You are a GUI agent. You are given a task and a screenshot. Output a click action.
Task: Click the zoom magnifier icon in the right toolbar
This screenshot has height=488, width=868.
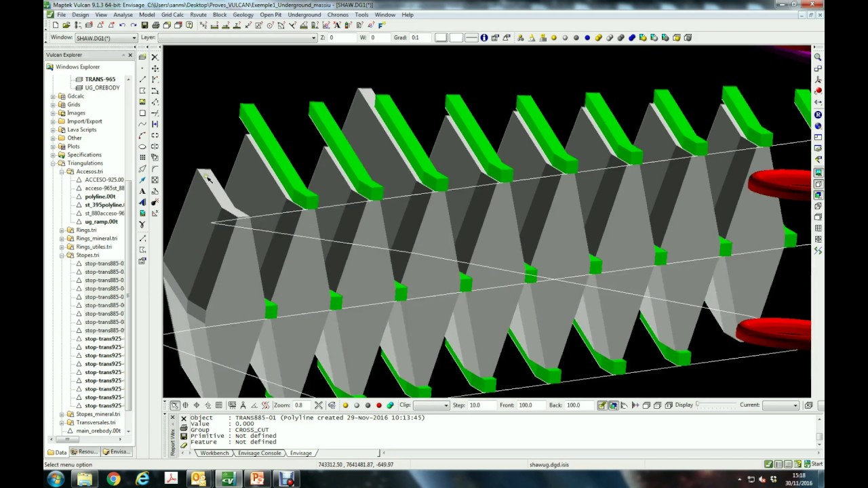coord(818,58)
